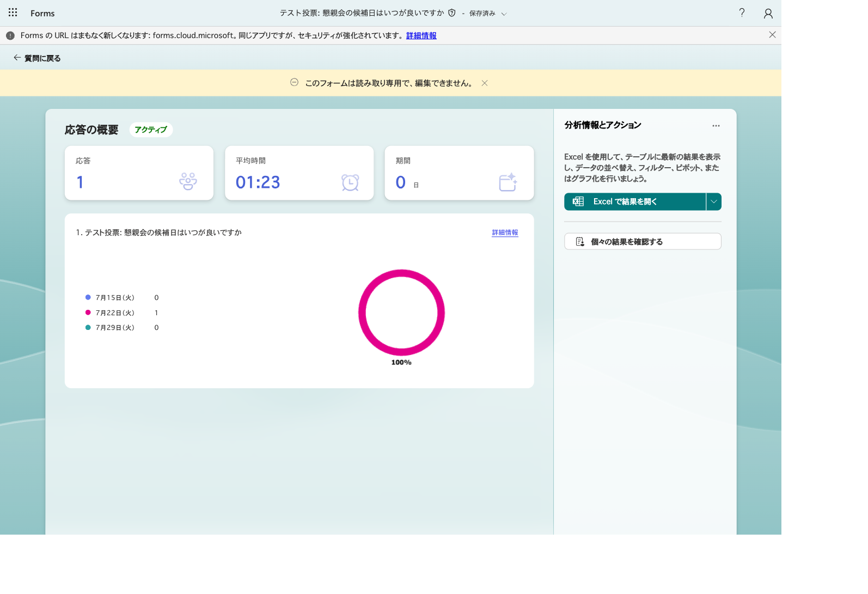Click the teal 7月29日 legend dot
The width and height of the screenshot is (868, 594).
88,327
